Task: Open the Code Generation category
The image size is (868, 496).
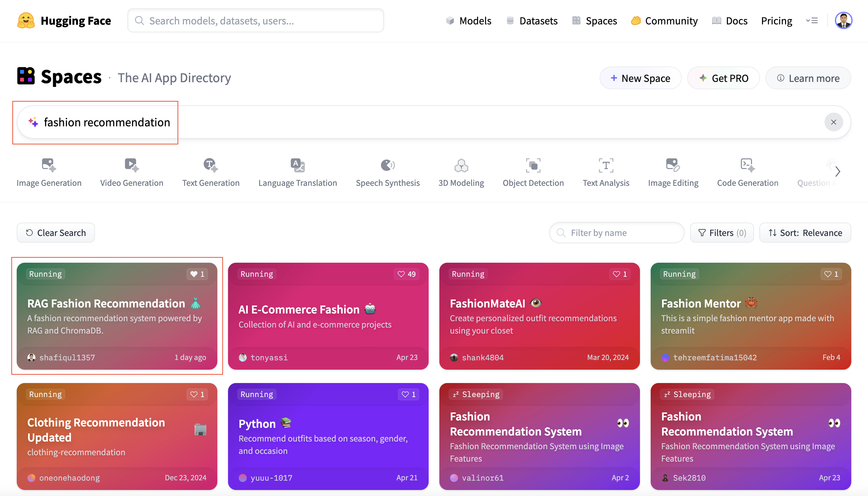Action: 747,172
